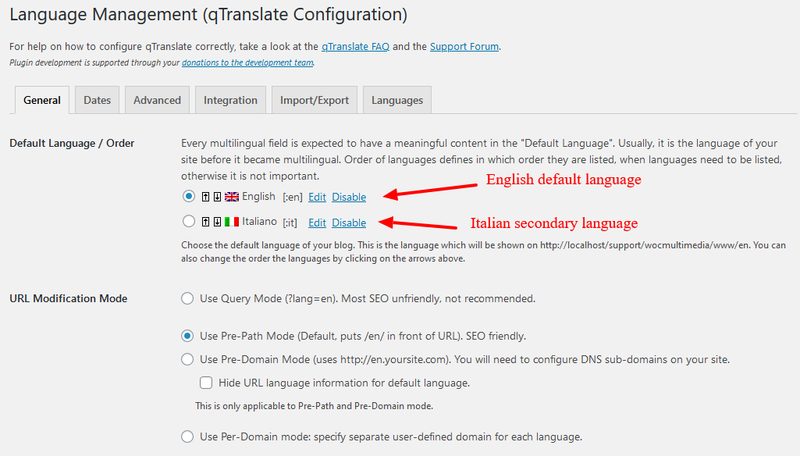800x456 pixels.
Task: Move Italiano language down with arrow
Action: [x=217, y=222]
